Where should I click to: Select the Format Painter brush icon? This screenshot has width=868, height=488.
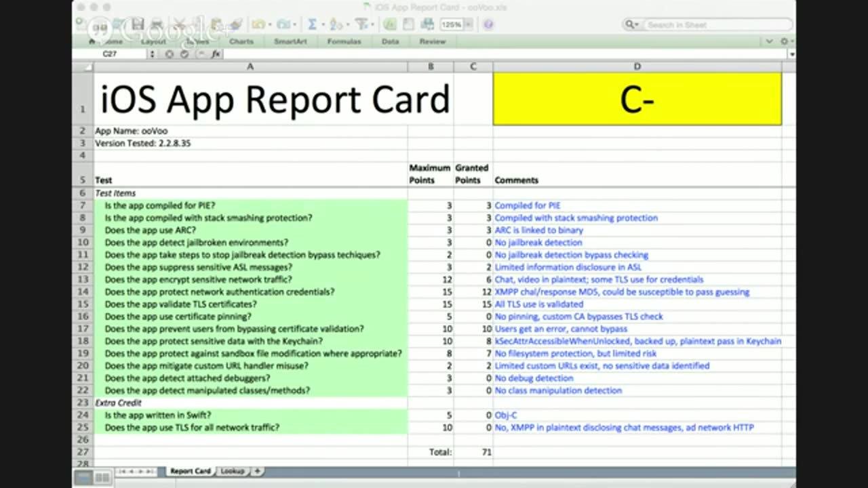coord(236,24)
